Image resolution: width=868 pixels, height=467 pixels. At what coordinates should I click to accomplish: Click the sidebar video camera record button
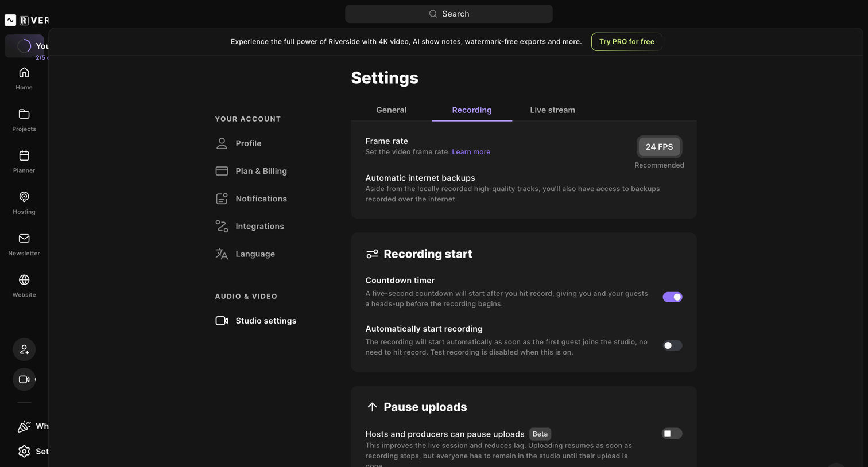(24, 379)
